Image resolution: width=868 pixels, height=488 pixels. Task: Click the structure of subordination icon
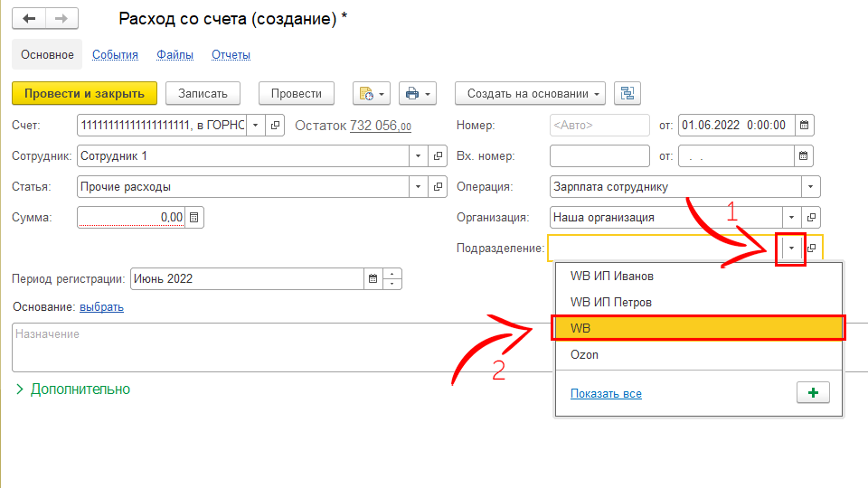pos(627,94)
